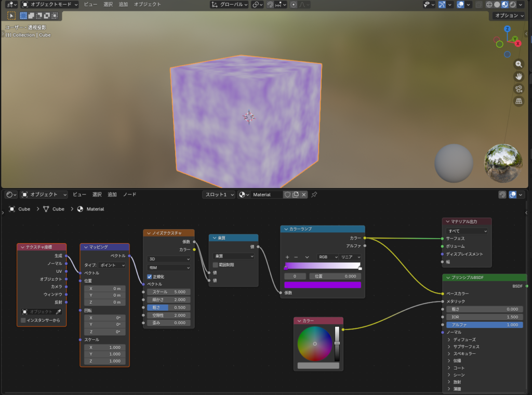The height and width of the screenshot is (395, 532).
Task: Open the オブジェクトモード dropdown
Action: coord(50,4)
